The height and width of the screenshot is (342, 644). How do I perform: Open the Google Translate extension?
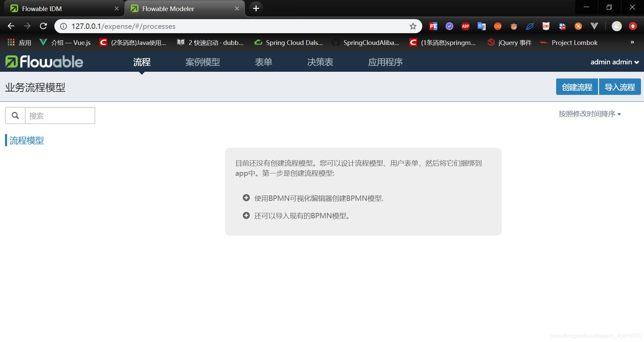point(482,26)
